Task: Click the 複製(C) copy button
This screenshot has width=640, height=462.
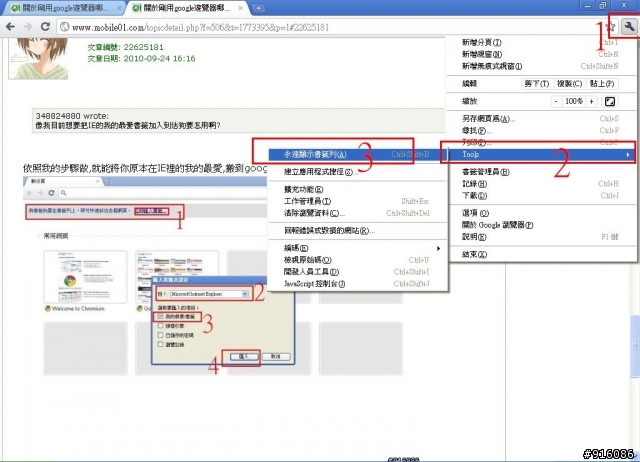Action: (x=569, y=84)
